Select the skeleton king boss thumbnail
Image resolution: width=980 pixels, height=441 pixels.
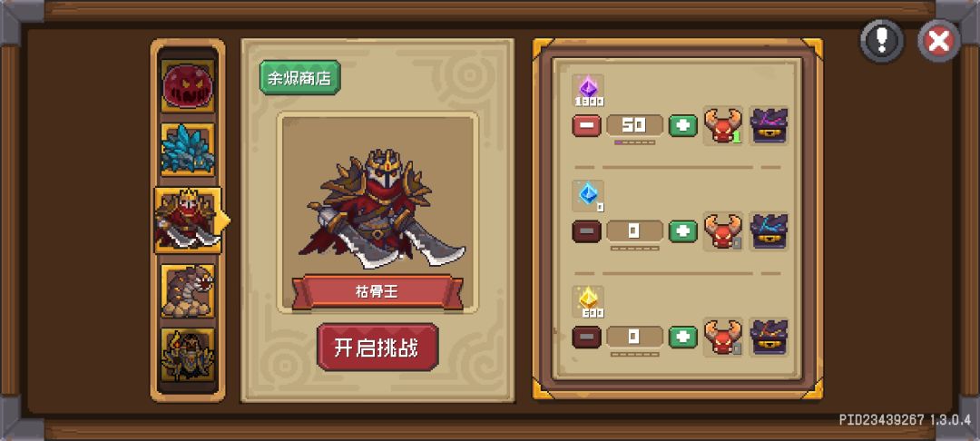point(188,220)
